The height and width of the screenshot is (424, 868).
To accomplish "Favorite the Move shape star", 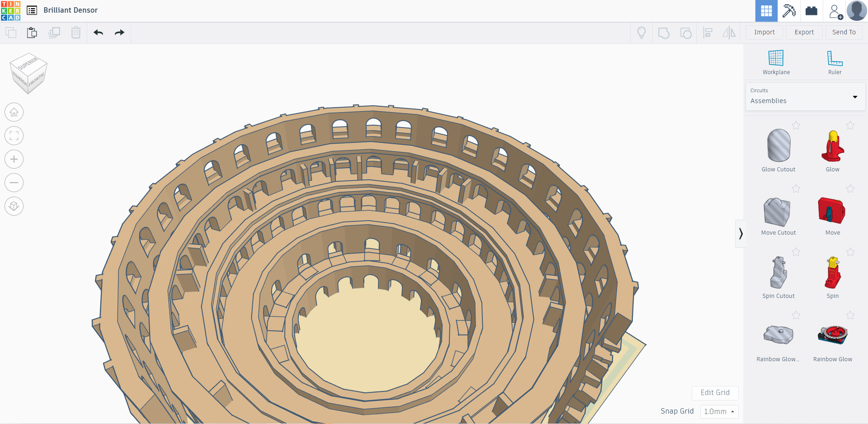I will [850, 188].
